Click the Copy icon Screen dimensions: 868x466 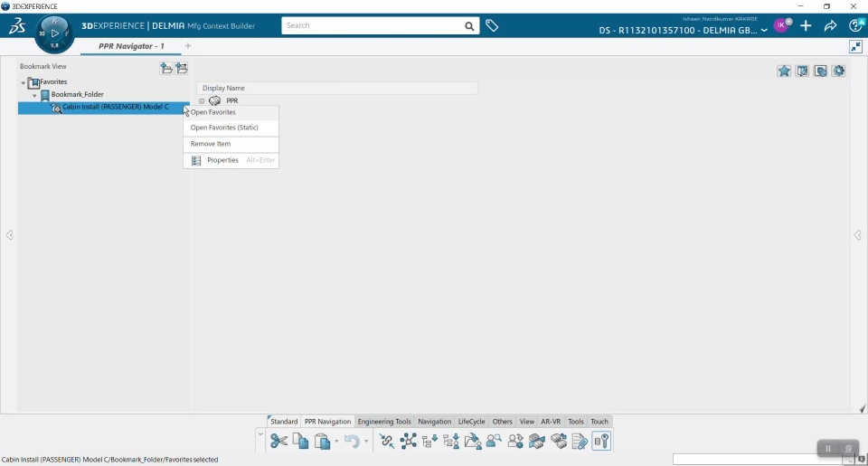pyautogui.click(x=300, y=441)
